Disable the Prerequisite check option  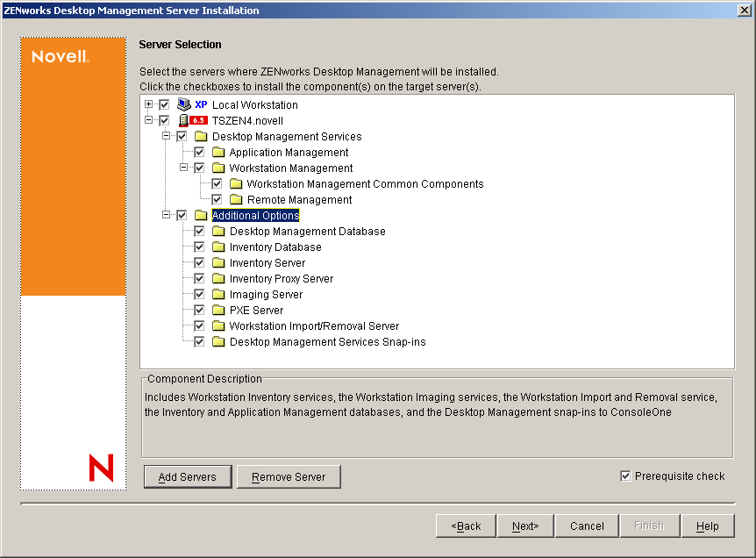626,476
